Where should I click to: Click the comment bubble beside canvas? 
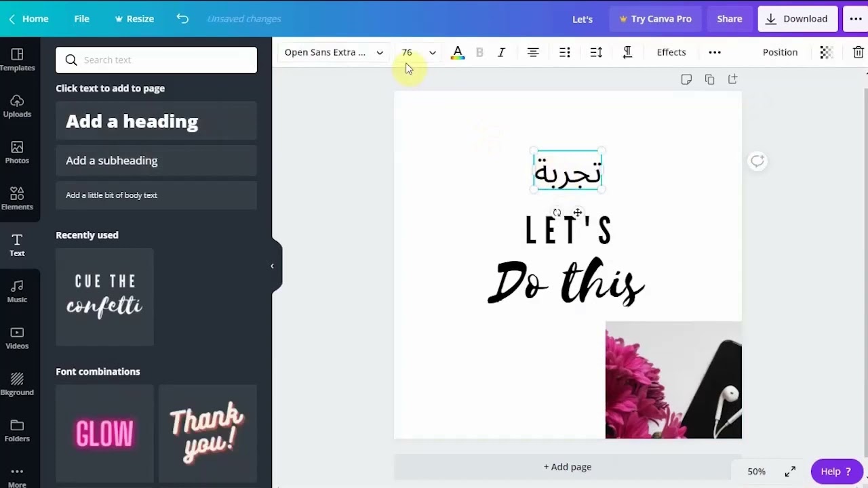pos(757,161)
